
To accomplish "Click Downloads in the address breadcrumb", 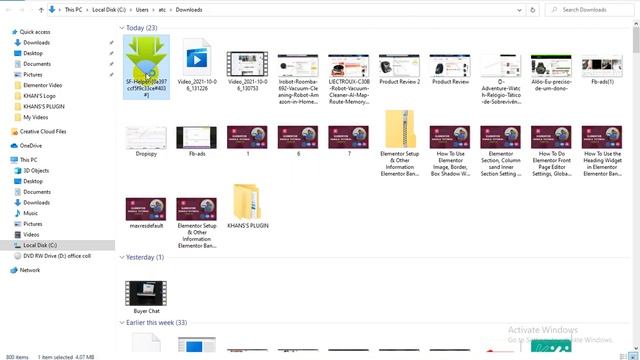I will point(189,10).
